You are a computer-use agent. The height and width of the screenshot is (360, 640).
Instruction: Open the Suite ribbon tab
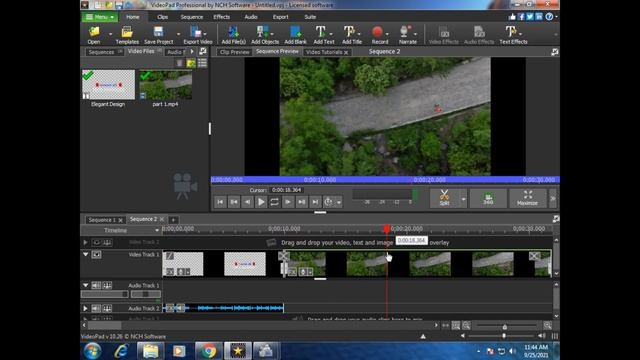[310, 17]
